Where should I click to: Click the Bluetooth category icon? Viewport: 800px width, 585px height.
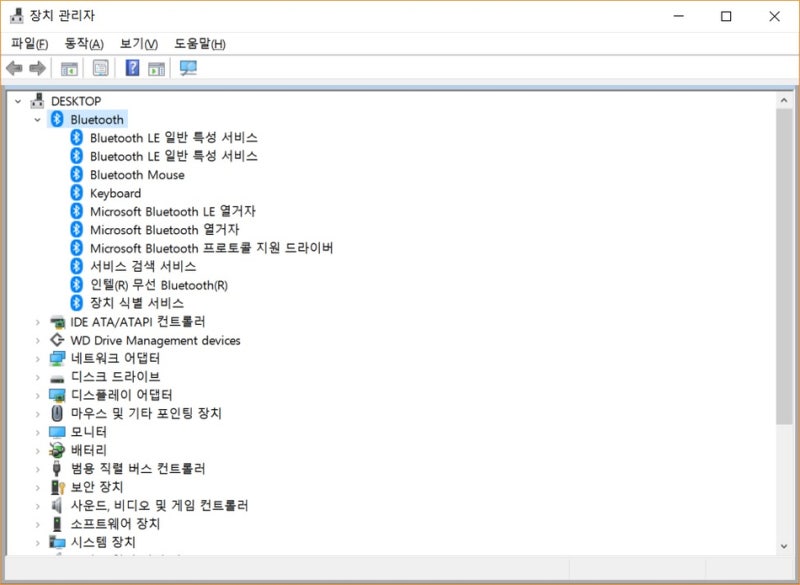(x=57, y=119)
